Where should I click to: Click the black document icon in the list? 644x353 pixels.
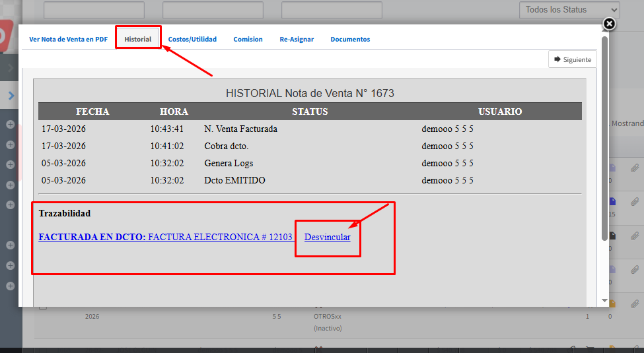[612, 236]
